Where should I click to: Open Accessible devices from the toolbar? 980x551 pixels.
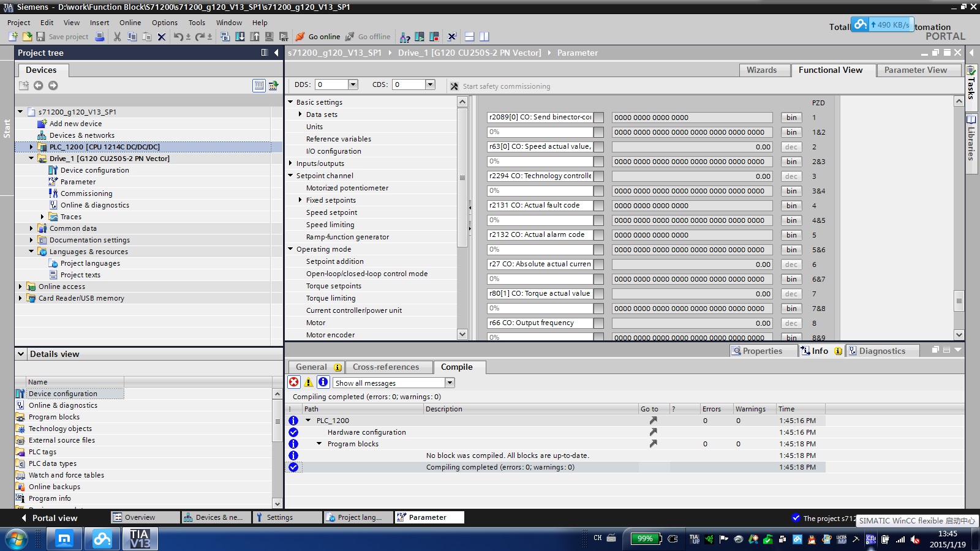405,37
